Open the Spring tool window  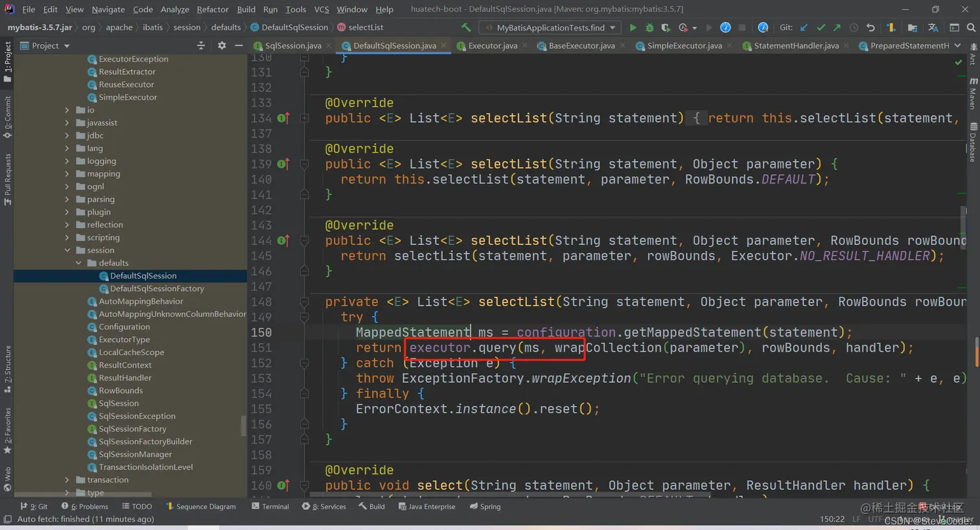click(485, 507)
